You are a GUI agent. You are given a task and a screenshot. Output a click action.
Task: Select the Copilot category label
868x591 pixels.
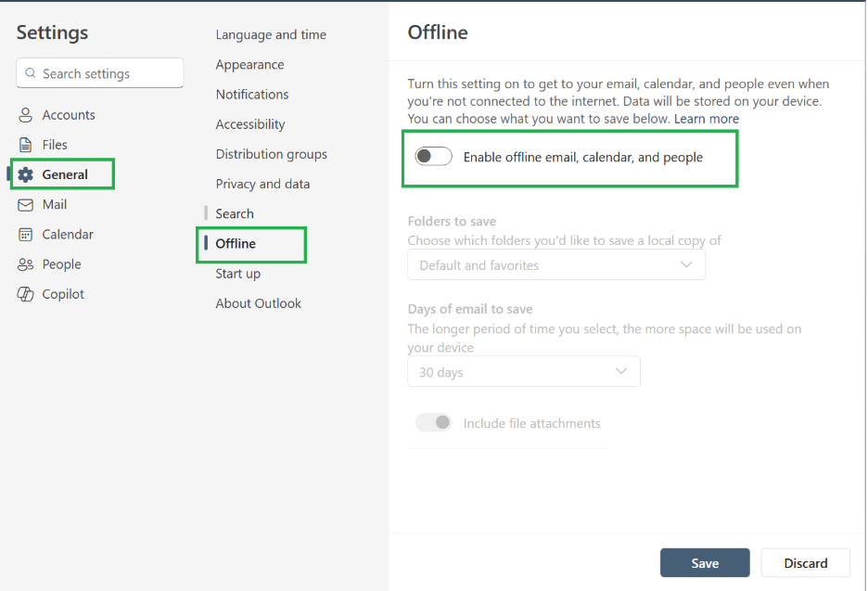63,294
